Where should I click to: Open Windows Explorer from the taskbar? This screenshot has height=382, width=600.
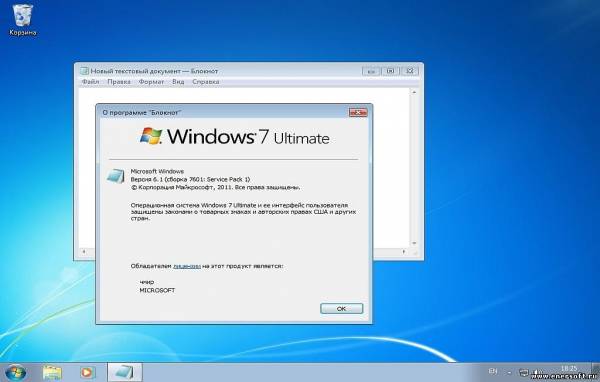(x=52, y=372)
